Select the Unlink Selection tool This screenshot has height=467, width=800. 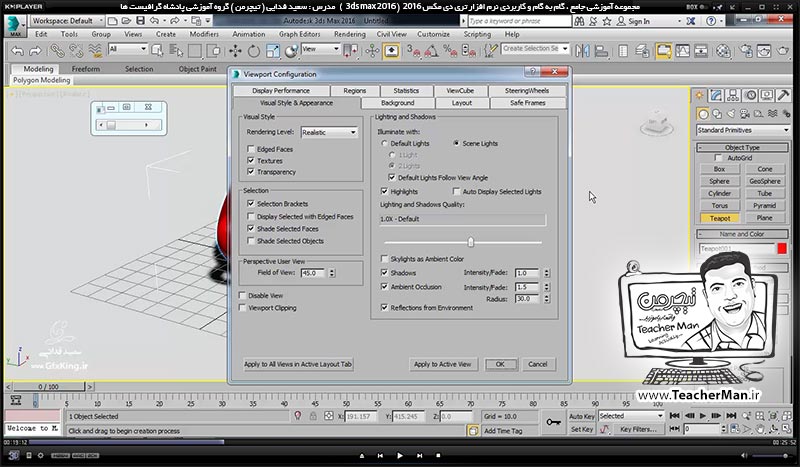click(x=76, y=51)
